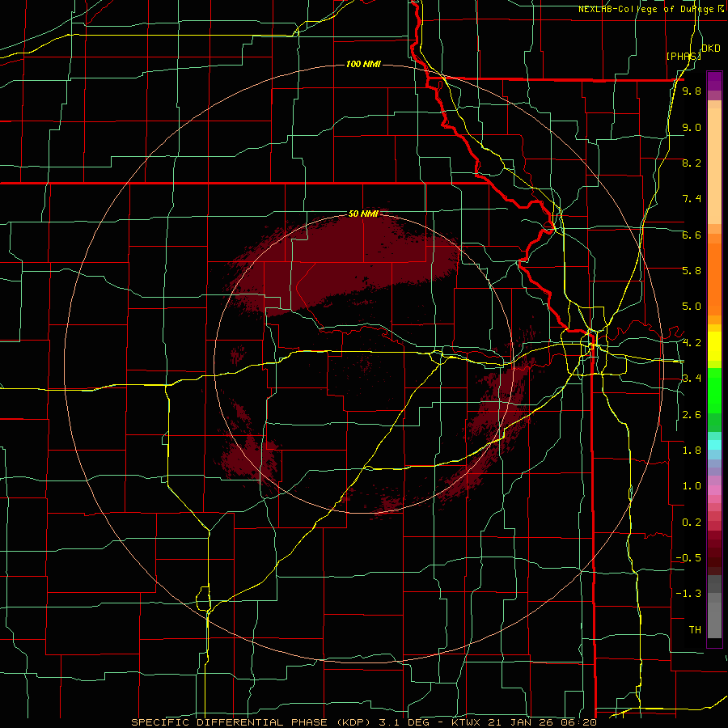Select the [PHAS] legend heading
This screenshot has width=728, height=728.
click(x=684, y=56)
